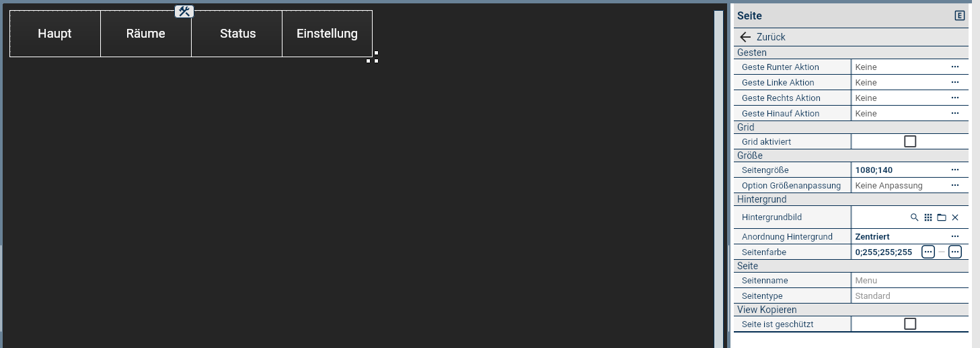980x348 pixels.
Task: Open the first Seitenfarbe color picker button
Action: coord(928,252)
